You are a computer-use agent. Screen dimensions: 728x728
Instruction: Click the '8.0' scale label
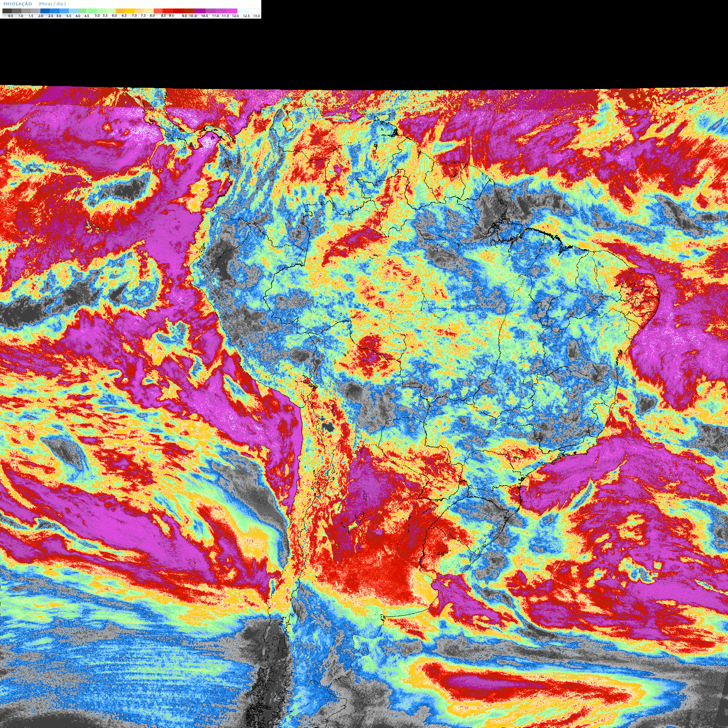click(x=152, y=15)
